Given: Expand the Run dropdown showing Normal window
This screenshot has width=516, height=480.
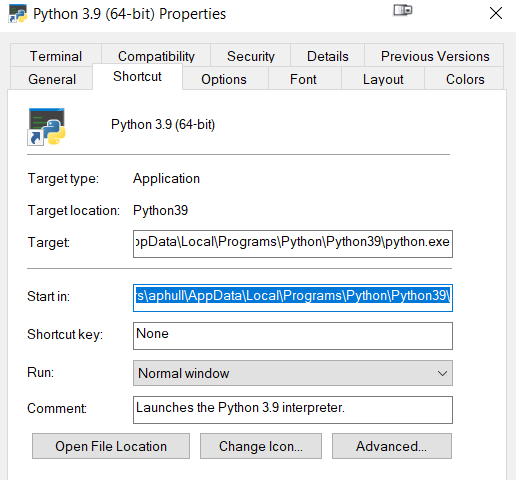Looking at the screenshot, I should [293, 373].
